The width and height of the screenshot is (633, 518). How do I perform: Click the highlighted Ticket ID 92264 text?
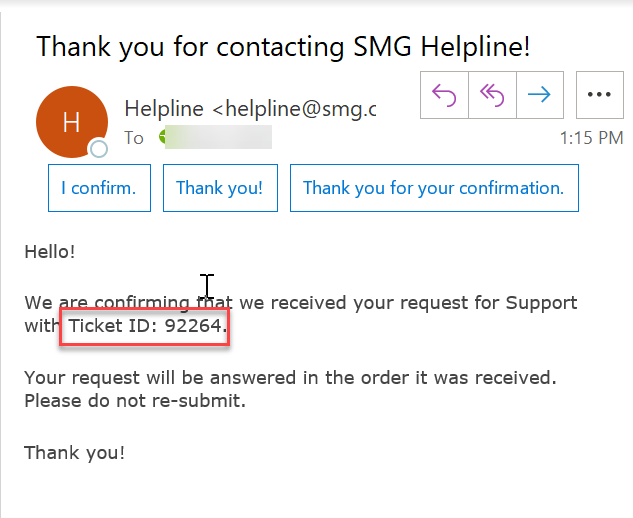[x=147, y=327]
